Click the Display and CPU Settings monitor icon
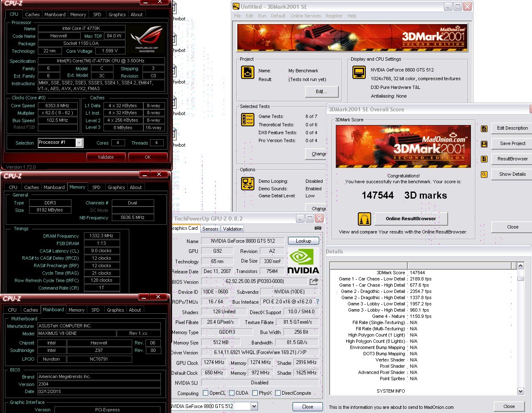This screenshot has height=413, width=532. coord(359,72)
